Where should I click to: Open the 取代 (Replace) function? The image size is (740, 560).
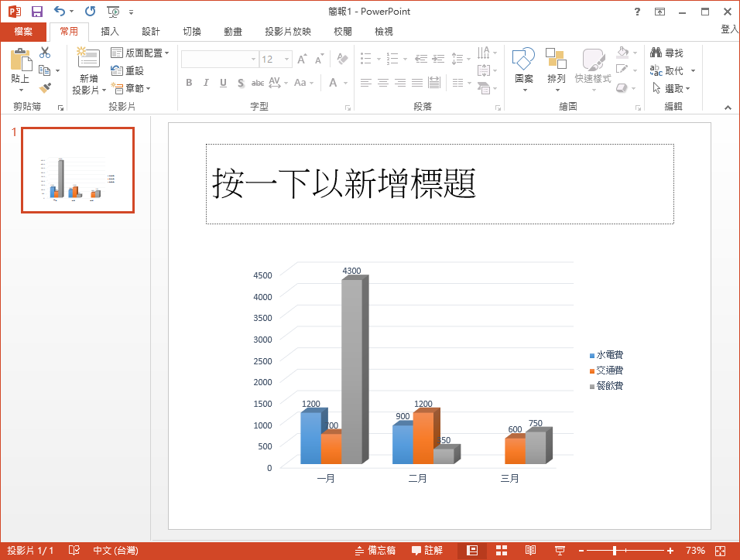pos(669,70)
